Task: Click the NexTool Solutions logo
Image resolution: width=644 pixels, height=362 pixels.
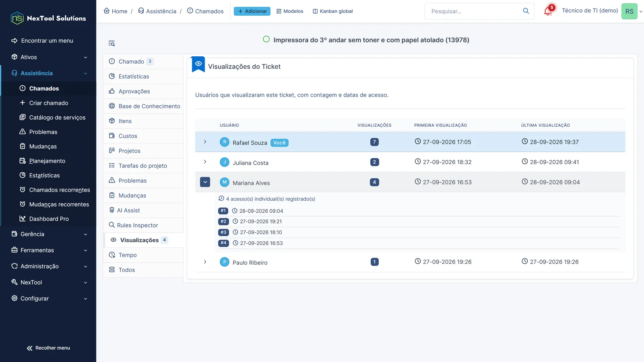Action: pos(48,18)
